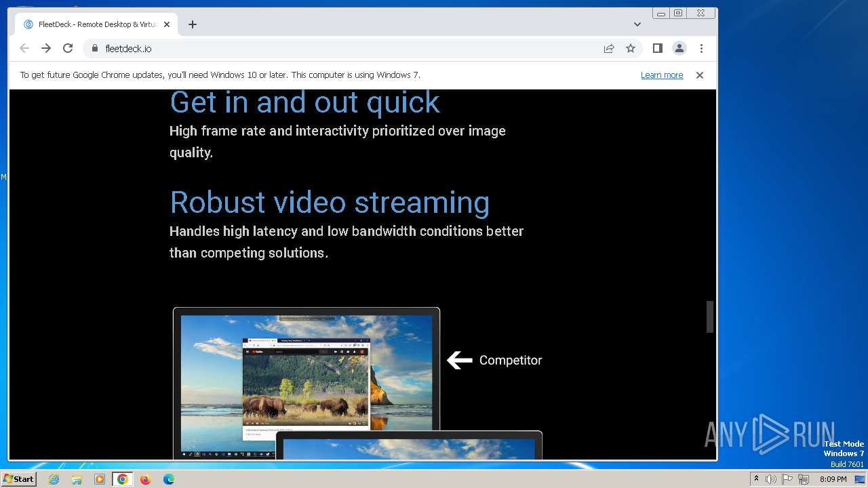This screenshot has width=868, height=488.
Task: Launch Microsoft Edge from the taskbar
Action: pyautogui.click(x=169, y=479)
